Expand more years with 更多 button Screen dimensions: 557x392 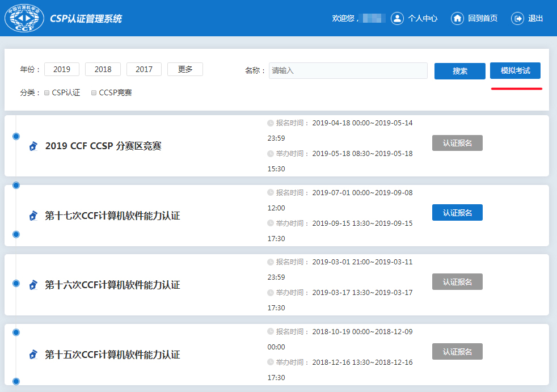click(x=185, y=69)
